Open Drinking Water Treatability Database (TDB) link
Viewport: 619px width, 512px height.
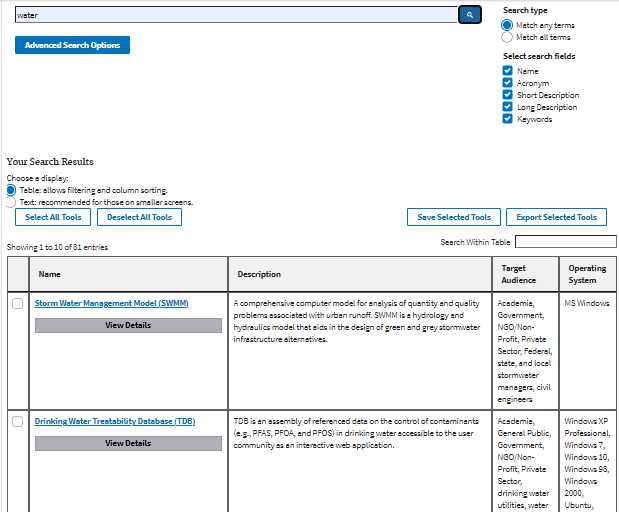point(115,421)
